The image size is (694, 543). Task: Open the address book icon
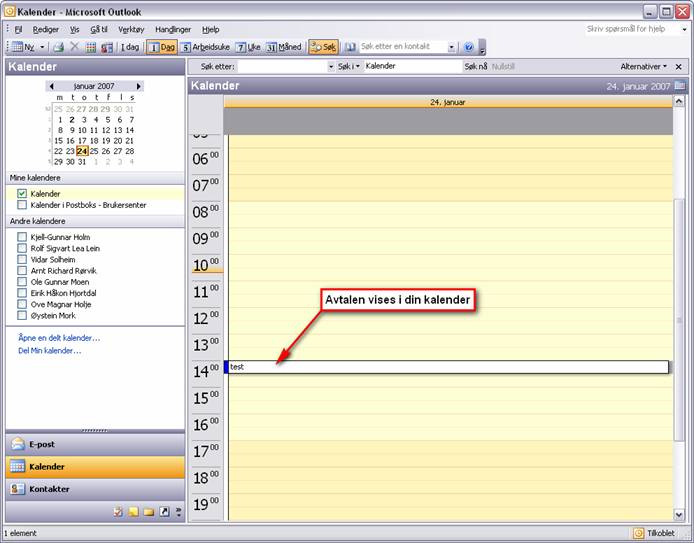point(350,47)
